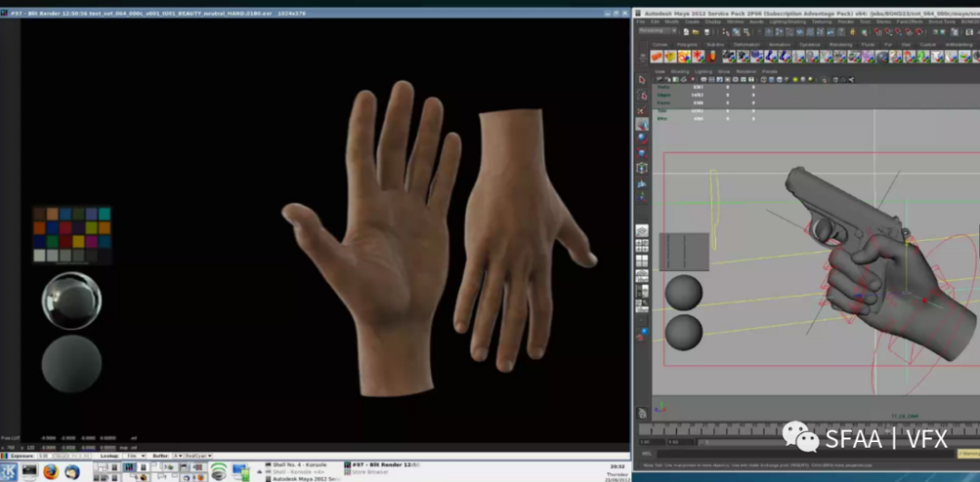Pick the Rotate tool in toolbox
Image resolution: width=980 pixels, height=482 pixels.
click(642, 138)
